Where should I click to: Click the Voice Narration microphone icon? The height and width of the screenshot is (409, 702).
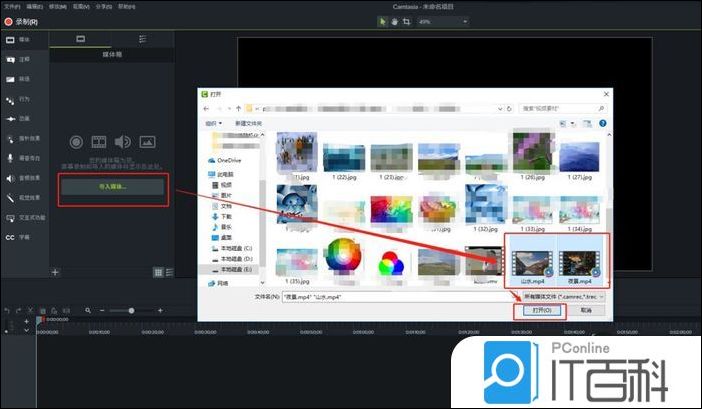click(x=12, y=158)
